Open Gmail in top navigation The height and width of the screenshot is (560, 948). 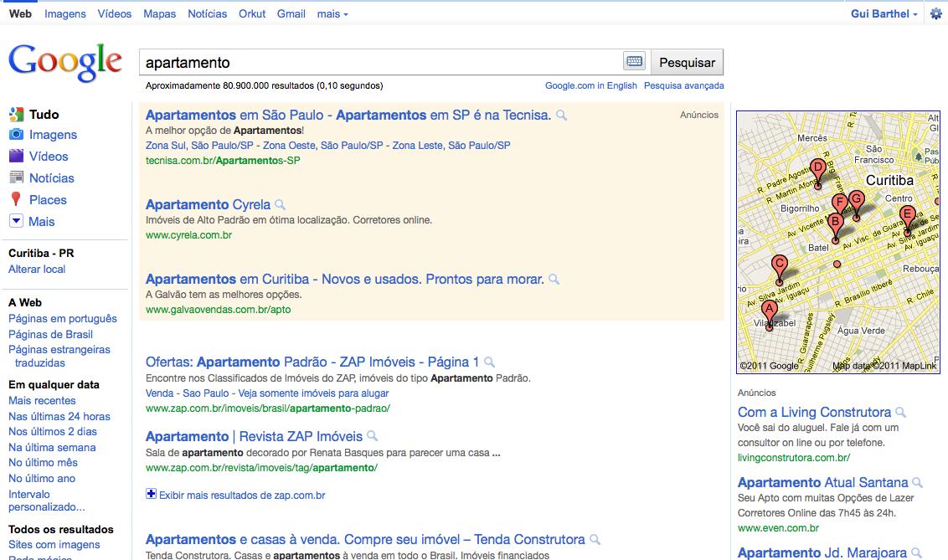291,13
